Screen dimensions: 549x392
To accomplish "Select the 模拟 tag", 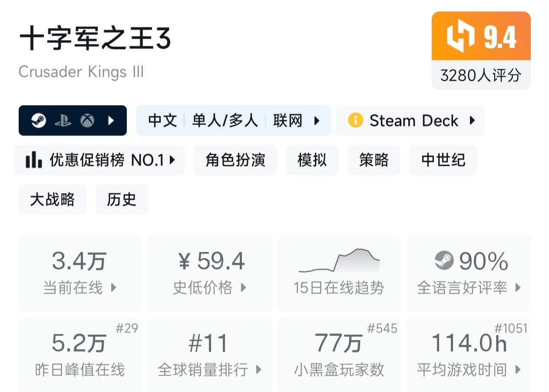I will 312,160.
